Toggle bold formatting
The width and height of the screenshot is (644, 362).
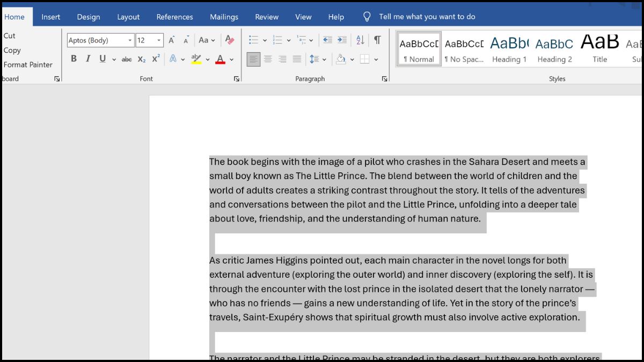point(74,59)
